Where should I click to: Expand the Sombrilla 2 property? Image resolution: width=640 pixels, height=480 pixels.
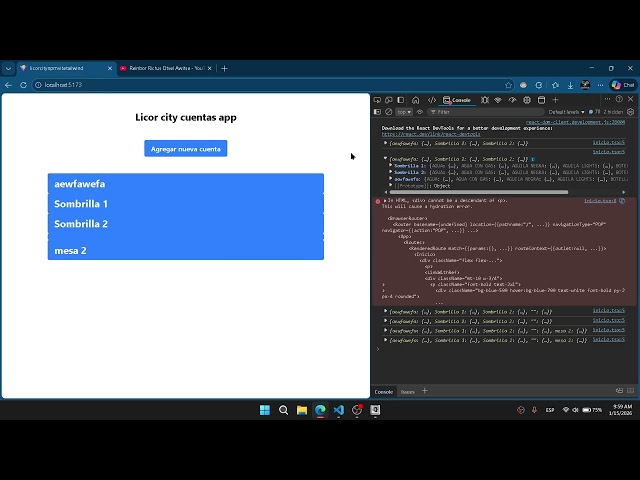tap(391, 172)
